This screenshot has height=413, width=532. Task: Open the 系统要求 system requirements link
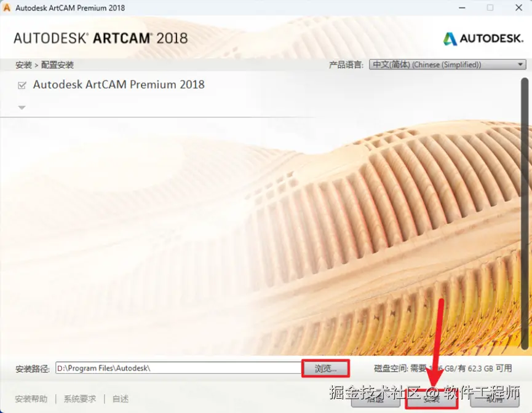(x=80, y=399)
